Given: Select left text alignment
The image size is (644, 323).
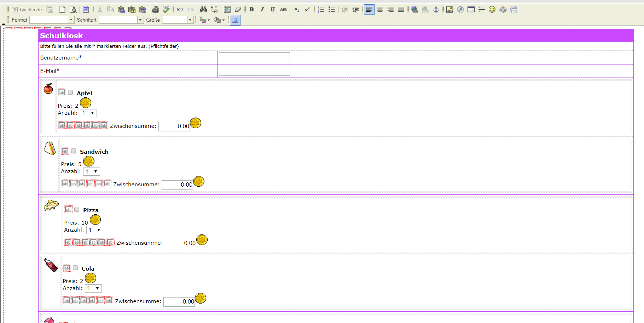Looking at the screenshot, I should 369,10.
